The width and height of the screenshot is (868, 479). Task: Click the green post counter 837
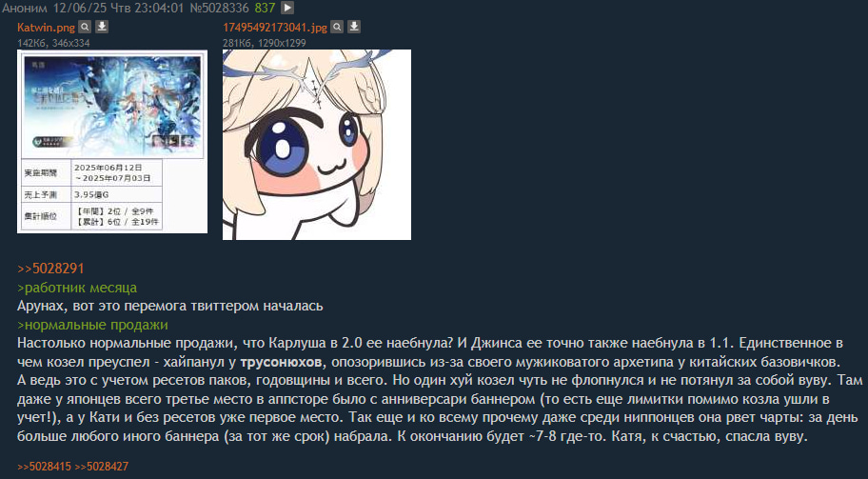tap(265, 8)
